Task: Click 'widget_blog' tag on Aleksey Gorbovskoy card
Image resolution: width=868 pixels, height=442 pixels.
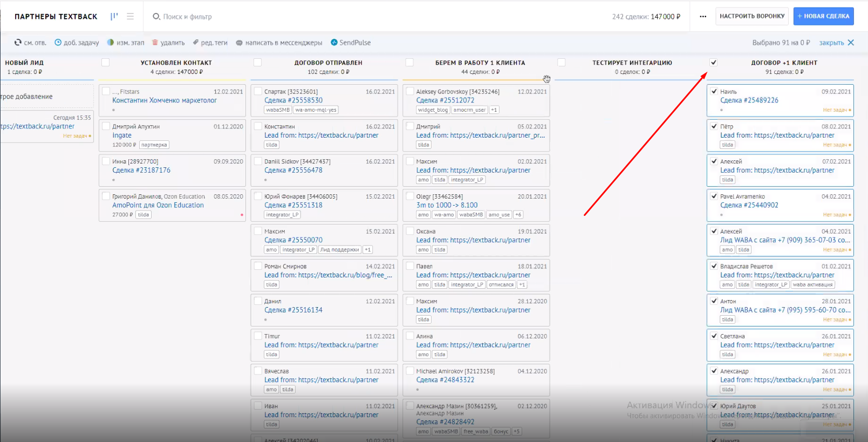Action: click(433, 110)
